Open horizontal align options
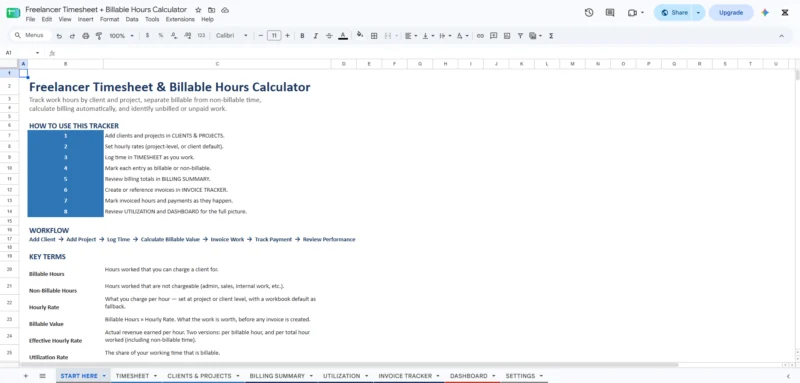 pyautogui.click(x=411, y=36)
